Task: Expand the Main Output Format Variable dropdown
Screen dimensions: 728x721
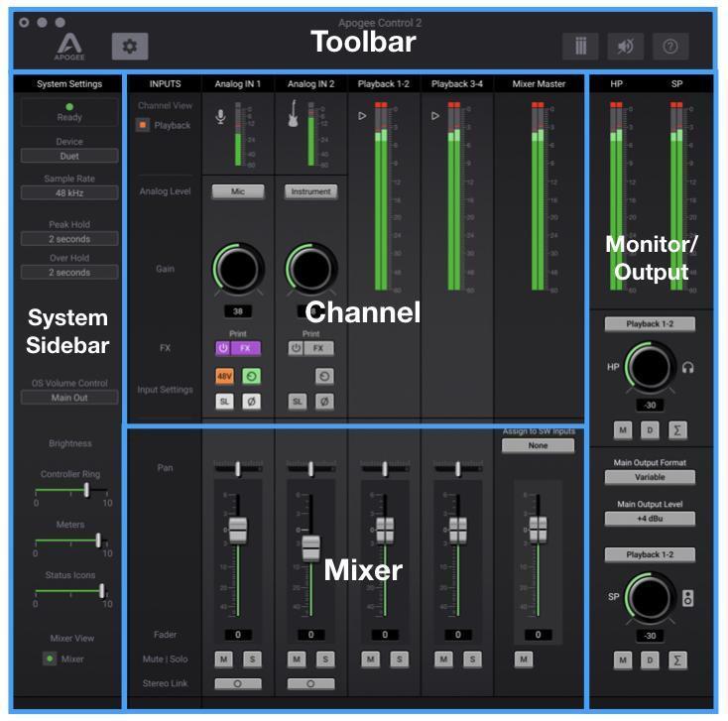Action: click(x=650, y=477)
